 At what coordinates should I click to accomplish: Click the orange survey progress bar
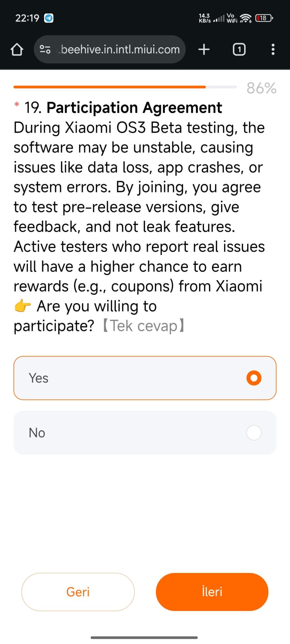click(x=109, y=87)
